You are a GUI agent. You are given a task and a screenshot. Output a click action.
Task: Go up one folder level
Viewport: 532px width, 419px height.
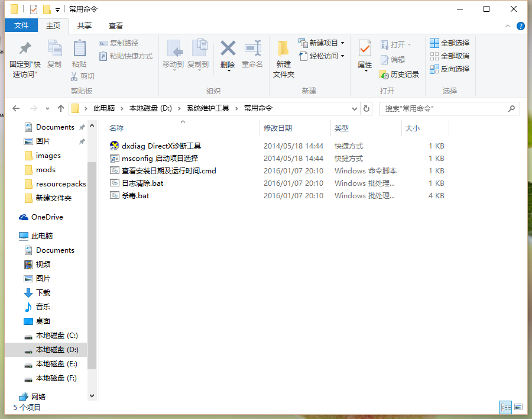(x=61, y=108)
